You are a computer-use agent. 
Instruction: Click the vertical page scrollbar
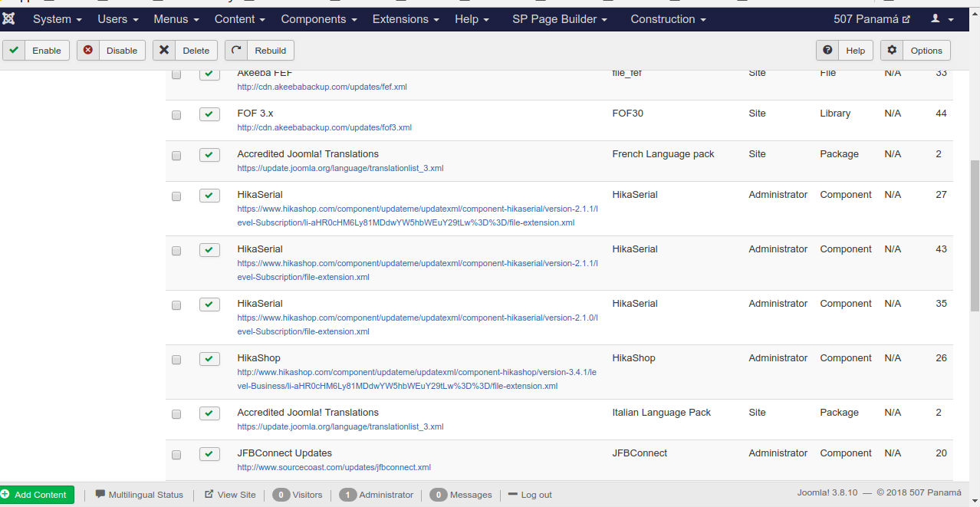click(974, 230)
